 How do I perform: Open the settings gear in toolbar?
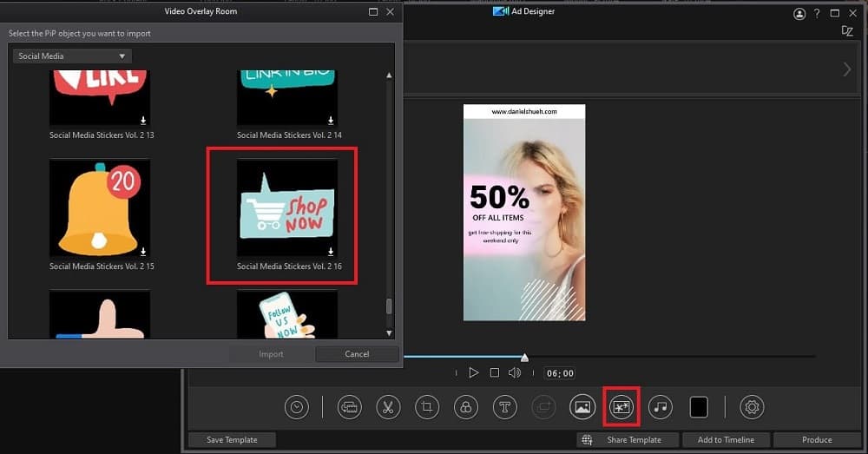[752, 407]
